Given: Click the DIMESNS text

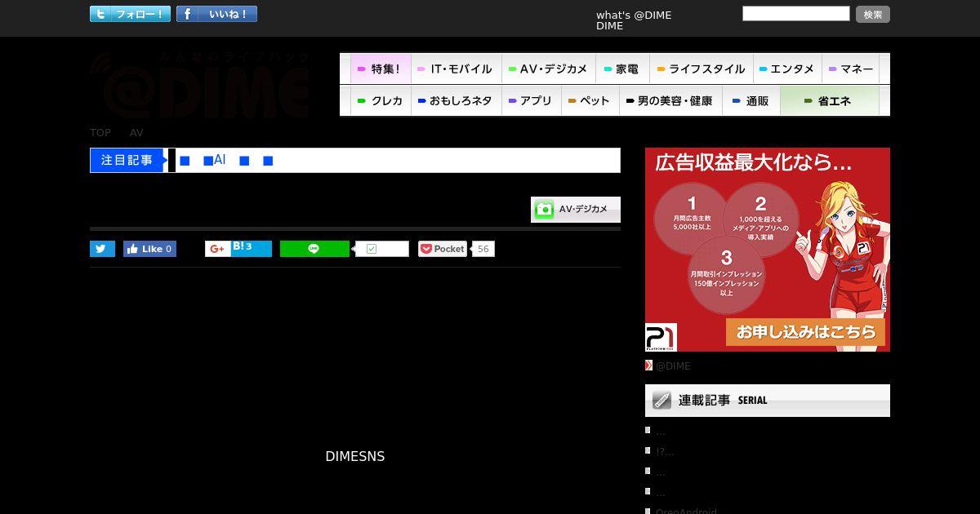Looking at the screenshot, I should [355, 456].
